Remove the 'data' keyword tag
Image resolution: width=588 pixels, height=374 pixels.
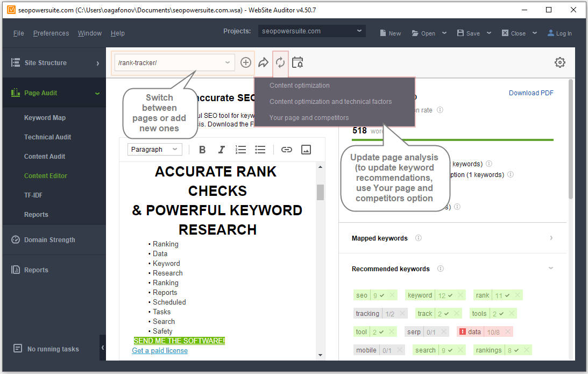click(507, 331)
